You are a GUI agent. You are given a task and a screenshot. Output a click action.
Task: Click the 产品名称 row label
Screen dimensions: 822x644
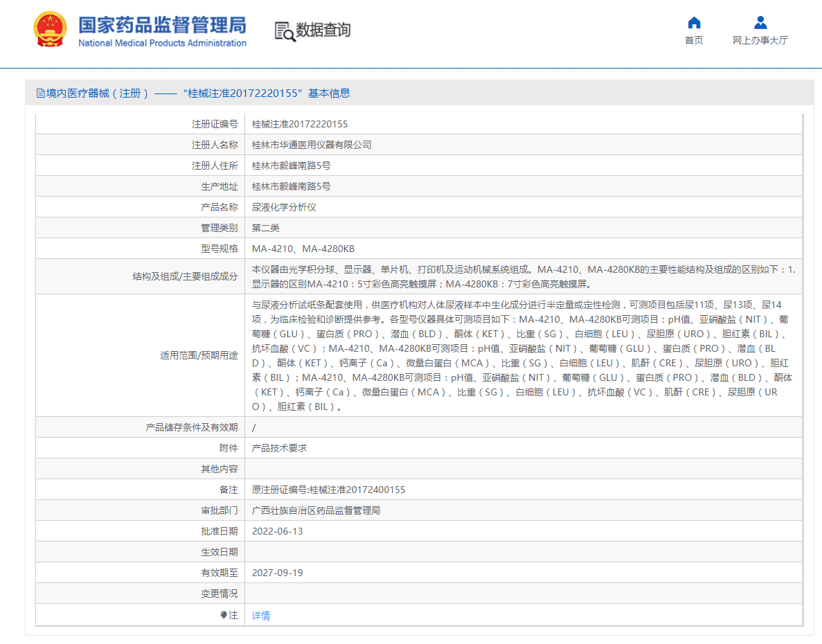pyautogui.click(x=219, y=207)
